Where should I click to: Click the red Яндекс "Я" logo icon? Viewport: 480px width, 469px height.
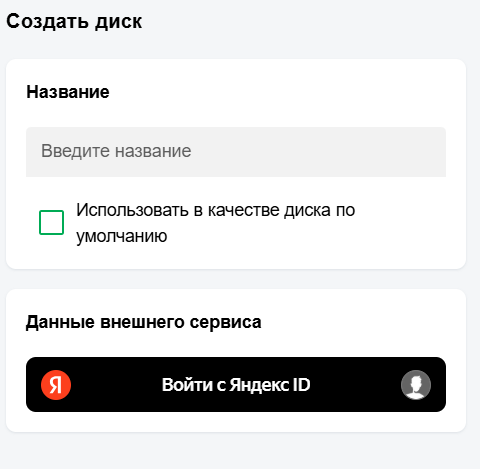pyautogui.click(x=56, y=385)
